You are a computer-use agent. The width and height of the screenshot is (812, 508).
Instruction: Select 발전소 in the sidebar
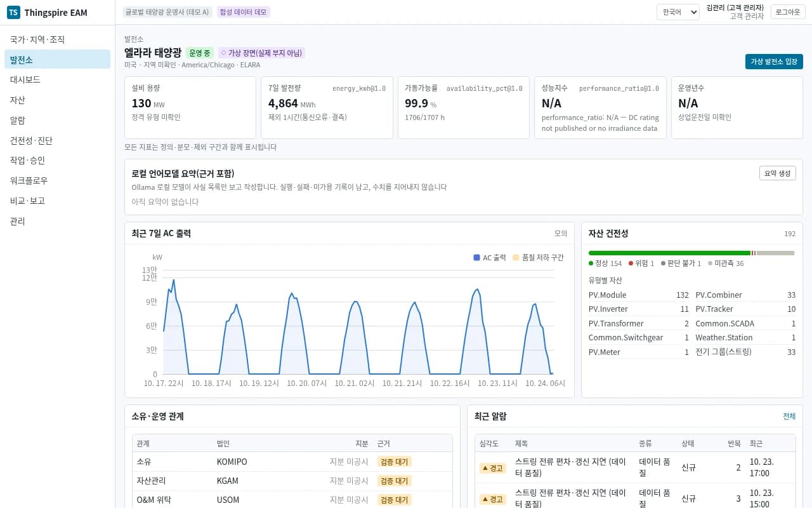57,60
